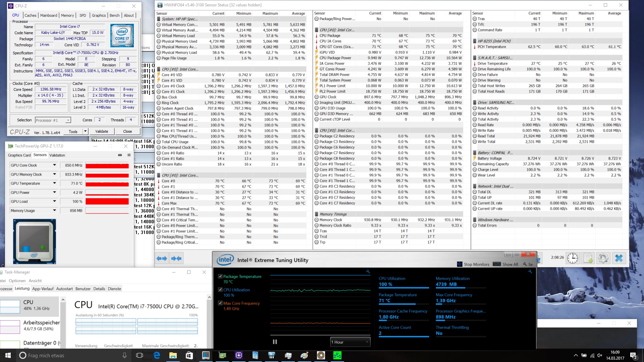The width and height of the screenshot is (644, 362).
Task: Click HWiNFO save log file icon
Action: pyautogui.click(x=588, y=258)
